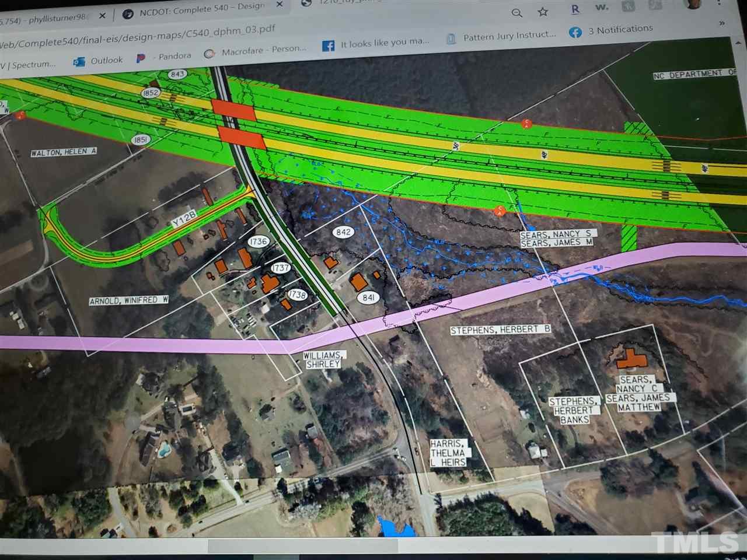The height and width of the screenshot is (560, 747).
Task: Click the ARNOLD, WINIFRED W parcel label
Action: 129,300
